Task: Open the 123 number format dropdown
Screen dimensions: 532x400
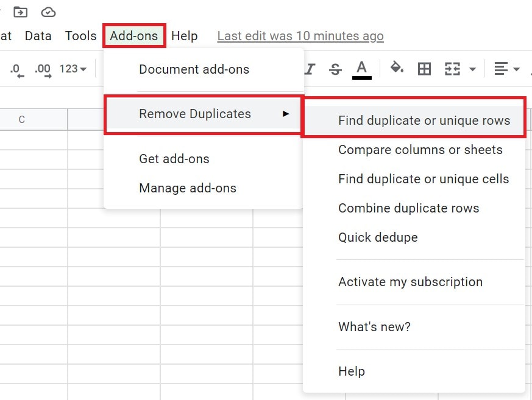Action: tap(73, 69)
